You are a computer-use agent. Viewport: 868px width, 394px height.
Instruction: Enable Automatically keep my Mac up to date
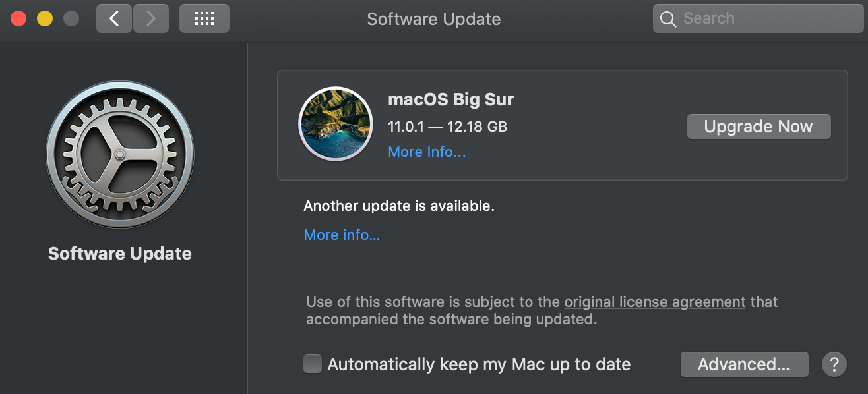[312, 364]
